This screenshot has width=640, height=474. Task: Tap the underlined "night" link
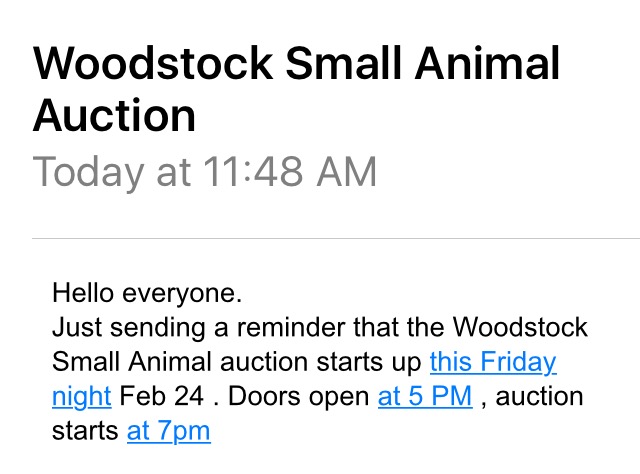(81, 396)
